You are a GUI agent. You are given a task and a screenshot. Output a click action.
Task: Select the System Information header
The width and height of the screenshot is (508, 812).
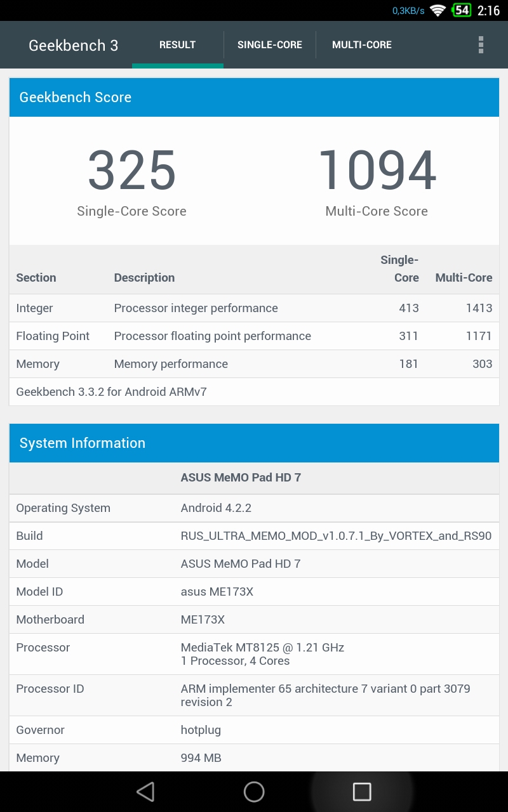(x=254, y=443)
